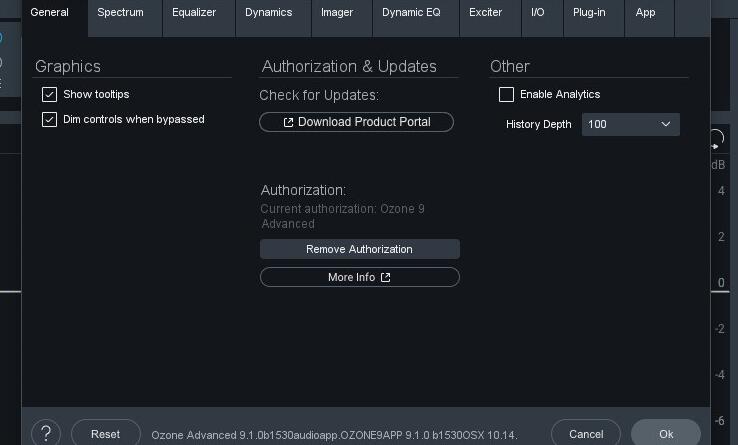This screenshot has width=738, height=445.
Task: Expand the History Depth chevron arrow
Action: pyautogui.click(x=666, y=124)
